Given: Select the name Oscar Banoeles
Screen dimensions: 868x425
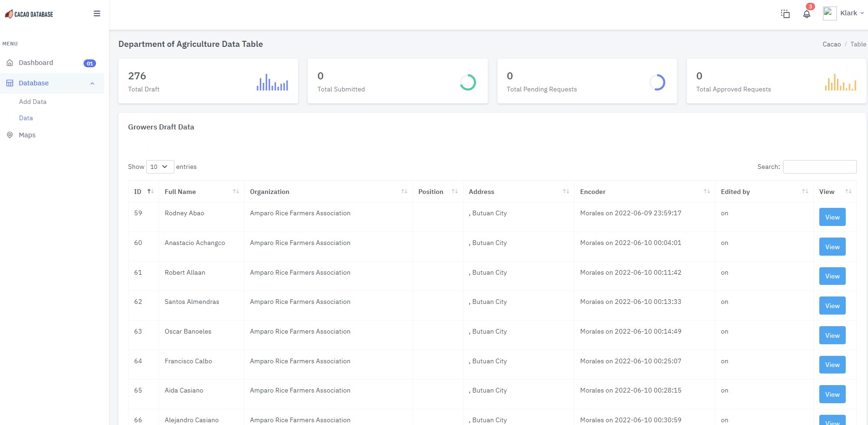Looking at the screenshot, I should 188,331.
